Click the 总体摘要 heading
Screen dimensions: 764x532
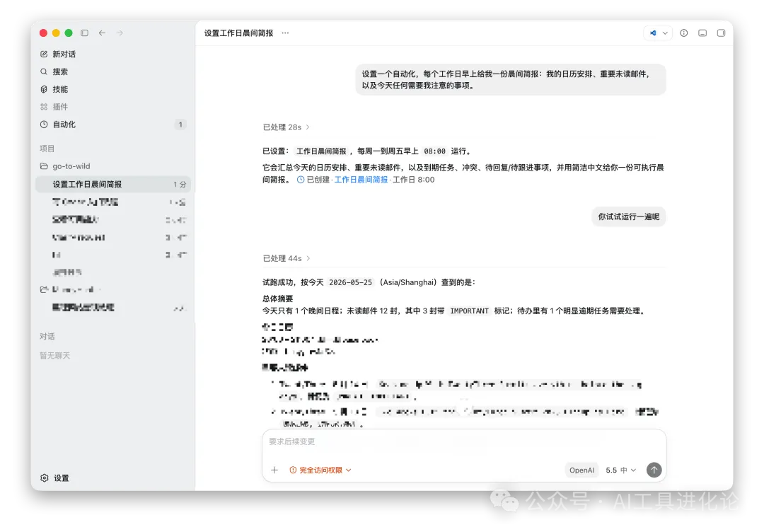click(278, 299)
